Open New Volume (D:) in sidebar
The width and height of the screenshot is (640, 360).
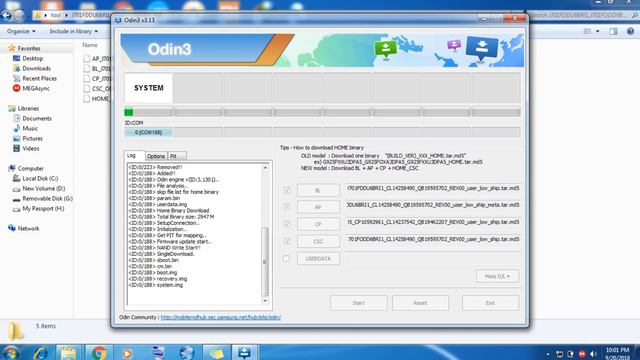pyautogui.click(x=43, y=189)
